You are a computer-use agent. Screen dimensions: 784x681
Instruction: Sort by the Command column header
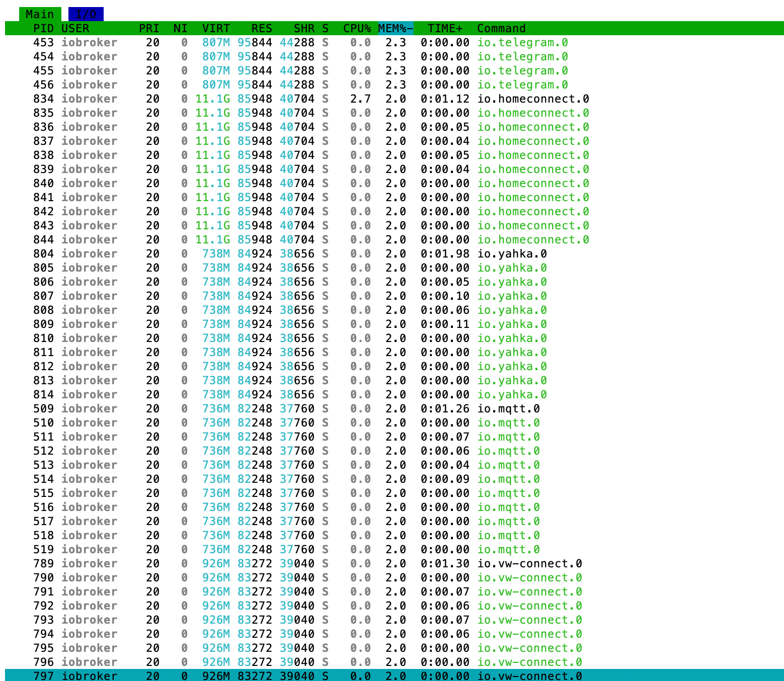point(502,28)
